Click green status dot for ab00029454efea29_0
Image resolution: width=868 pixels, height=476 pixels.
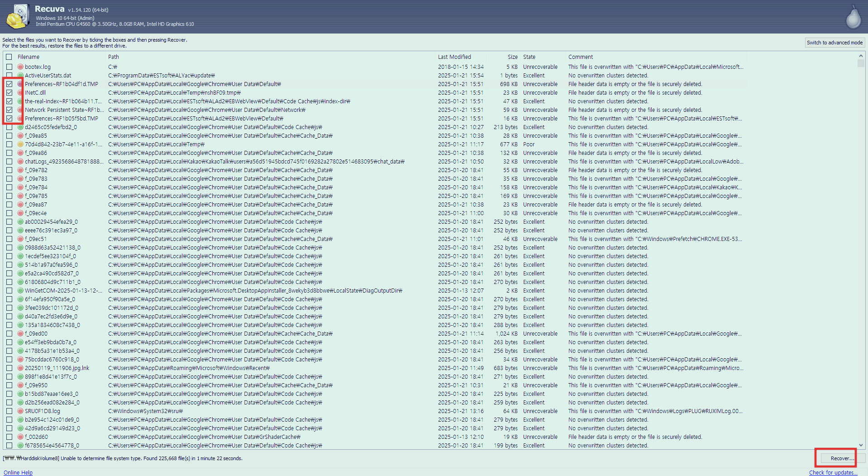click(x=20, y=222)
